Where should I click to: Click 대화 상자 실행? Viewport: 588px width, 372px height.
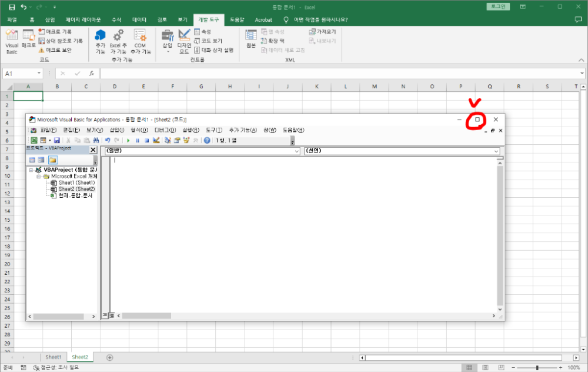pos(214,50)
